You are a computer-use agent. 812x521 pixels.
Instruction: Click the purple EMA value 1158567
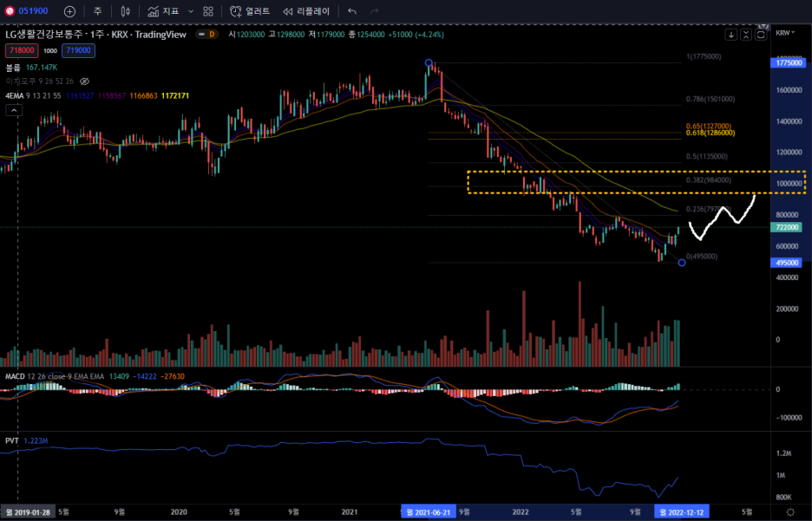[112, 95]
